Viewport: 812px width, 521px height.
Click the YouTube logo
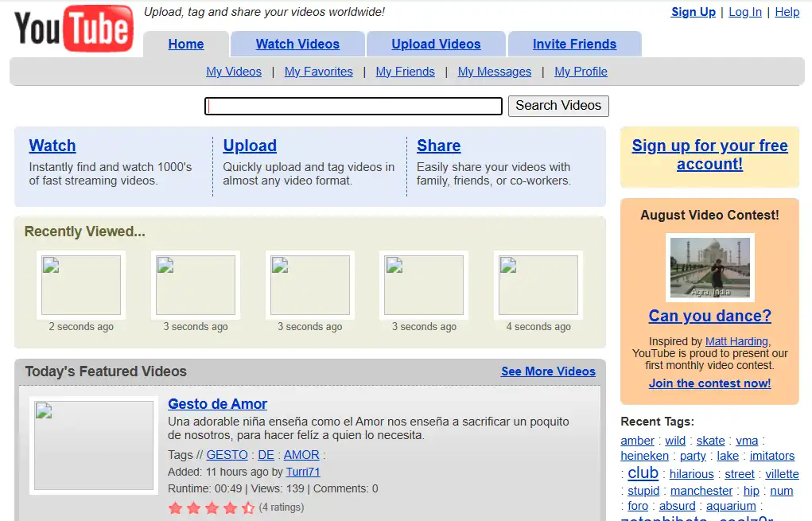tap(73, 28)
